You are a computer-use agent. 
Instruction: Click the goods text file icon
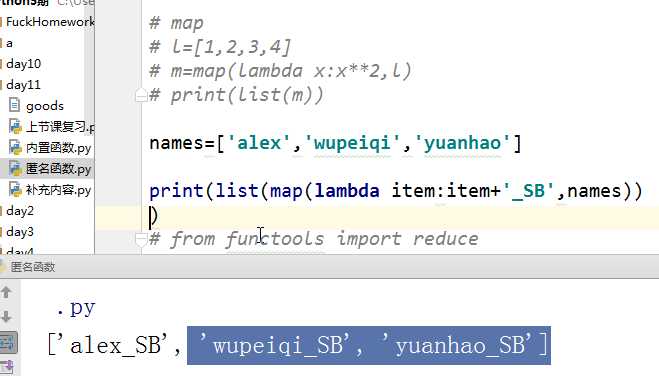tap(14, 105)
